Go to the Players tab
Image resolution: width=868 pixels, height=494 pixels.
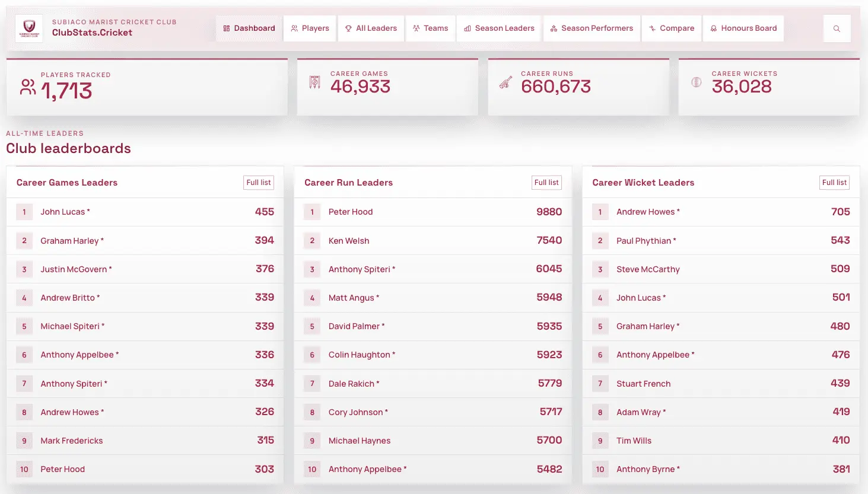[310, 28]
